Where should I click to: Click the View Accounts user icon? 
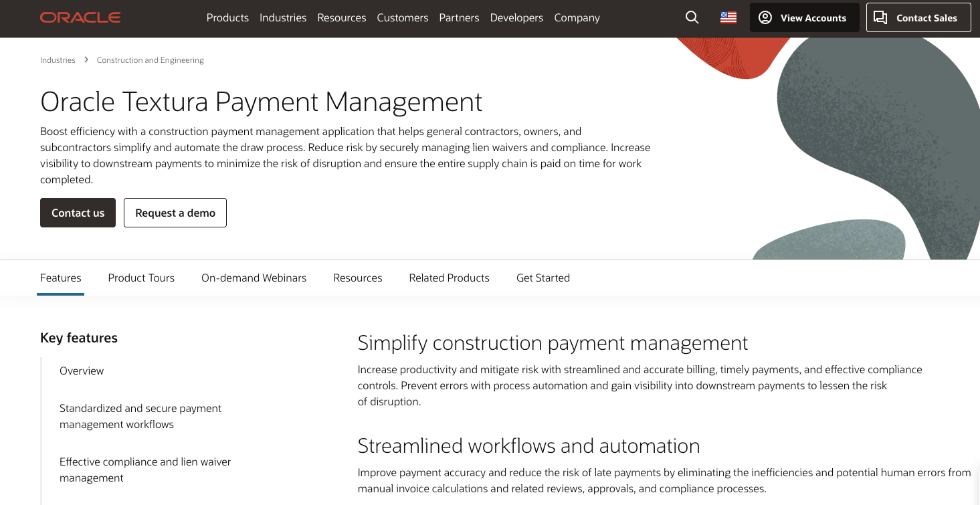pos(765,18)
